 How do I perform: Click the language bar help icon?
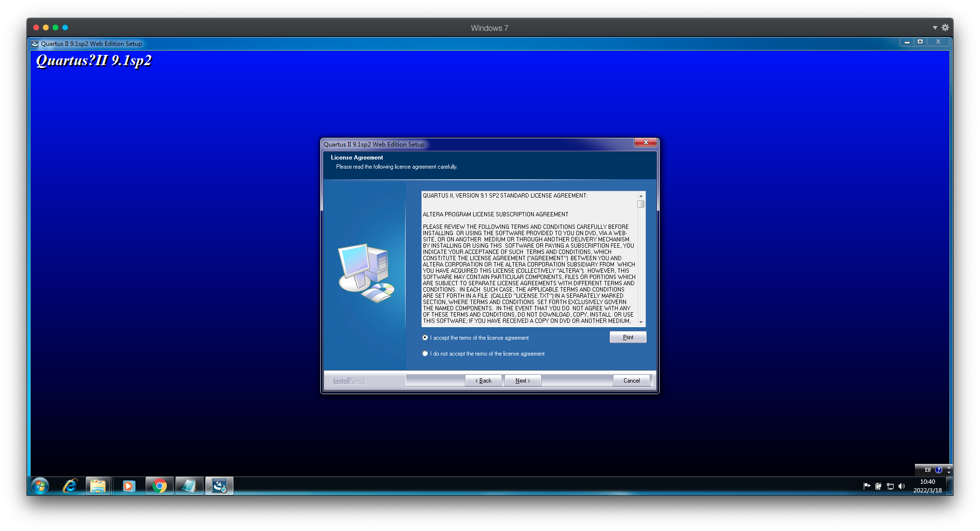pos(939,470)
